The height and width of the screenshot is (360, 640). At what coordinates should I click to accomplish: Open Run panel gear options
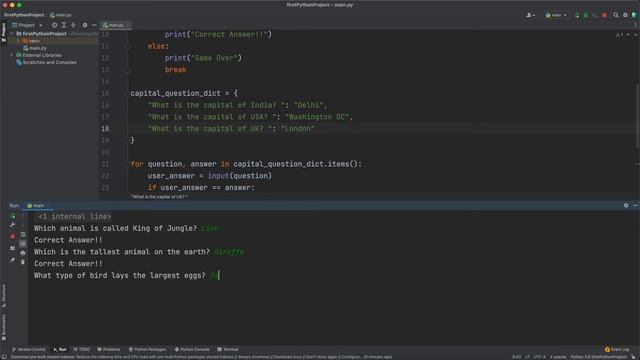(x=626, y=206)
